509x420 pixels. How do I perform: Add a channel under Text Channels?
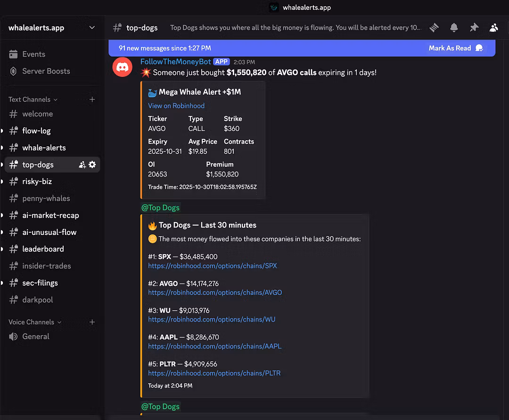coord(92,99)
